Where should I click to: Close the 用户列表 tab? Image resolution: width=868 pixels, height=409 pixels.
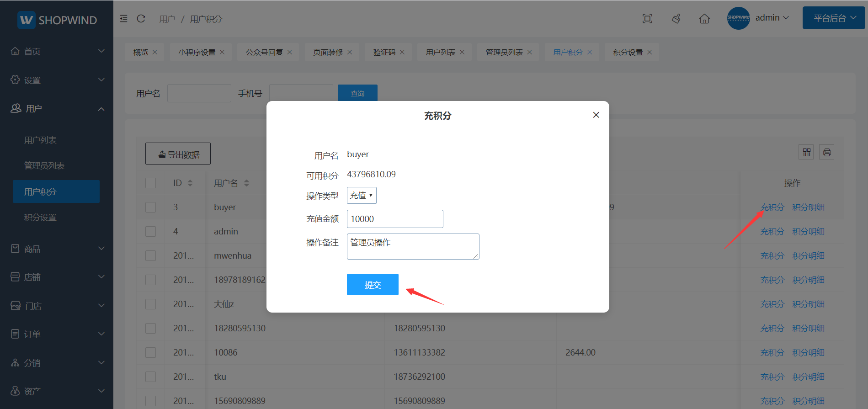coord(462,52)
